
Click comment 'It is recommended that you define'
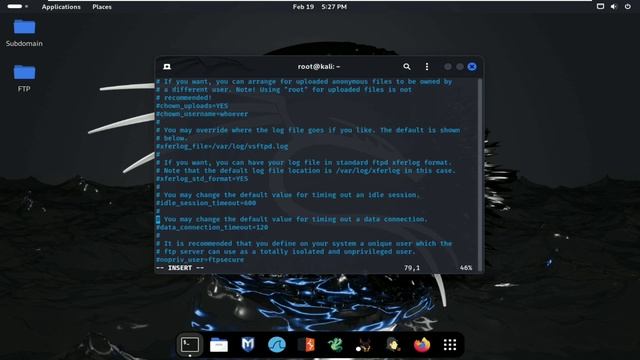point(304,243)
